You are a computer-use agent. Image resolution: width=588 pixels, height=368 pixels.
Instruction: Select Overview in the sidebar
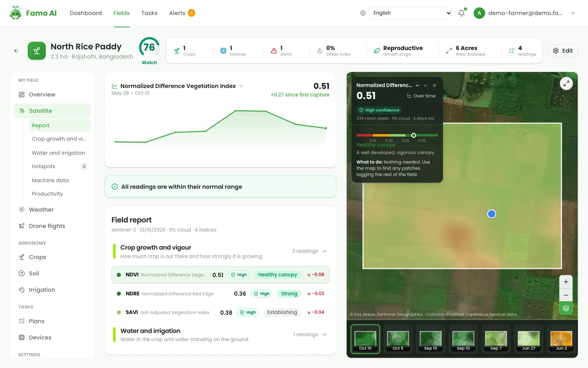[52, 95]
